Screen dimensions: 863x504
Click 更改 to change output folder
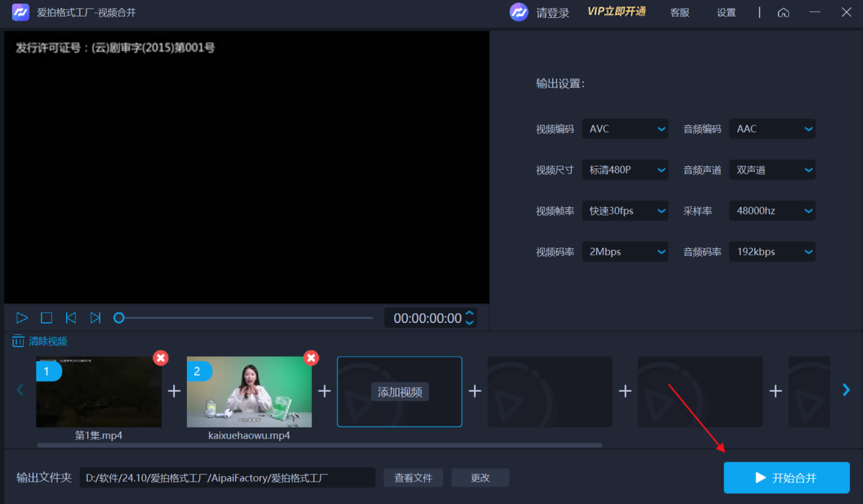(x=480, y=477)
